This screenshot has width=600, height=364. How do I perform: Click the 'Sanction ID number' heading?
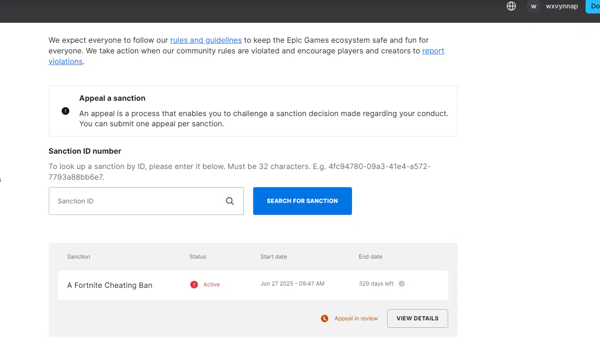point(85,151)
